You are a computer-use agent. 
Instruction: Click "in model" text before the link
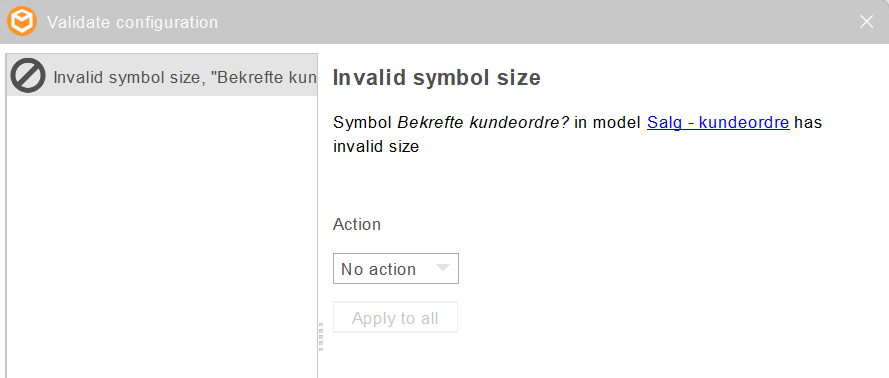tap(608, 122)
